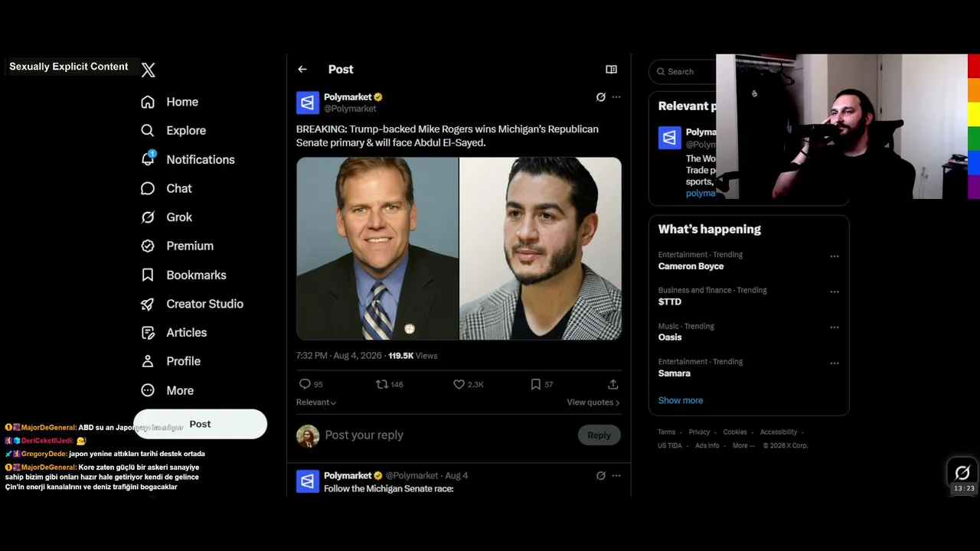Screen dimensions: 980x551
Task: Open Premium in the left sidebar
Action: (x=177, y=246)
